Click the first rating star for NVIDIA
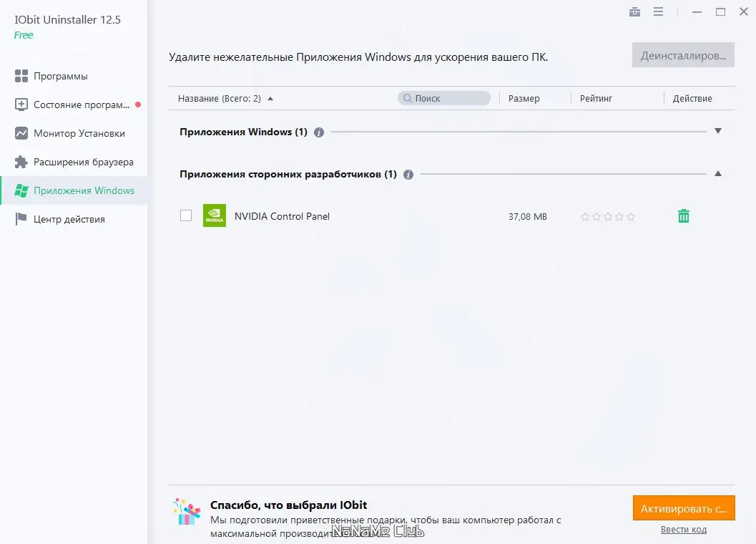The height and width of the screenshot is (544, 756). (585, 217)
